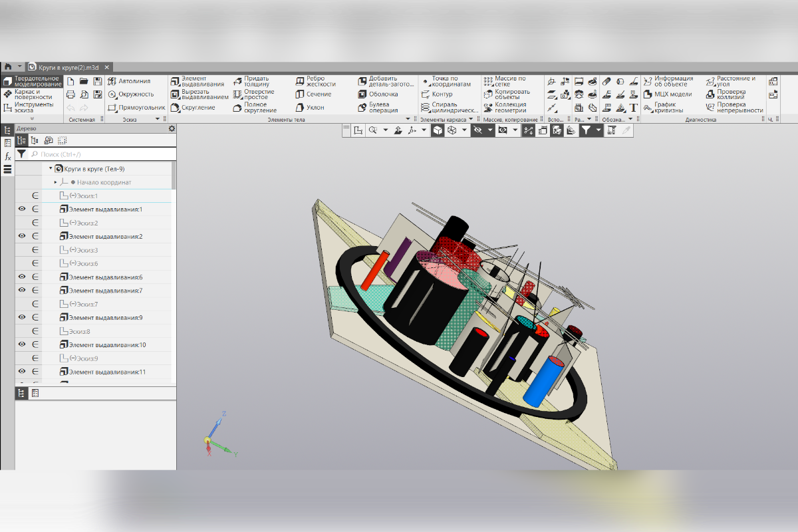Expand the Начало координат tree node
This screenshot has height=532, width=798.
coord(56,182)
